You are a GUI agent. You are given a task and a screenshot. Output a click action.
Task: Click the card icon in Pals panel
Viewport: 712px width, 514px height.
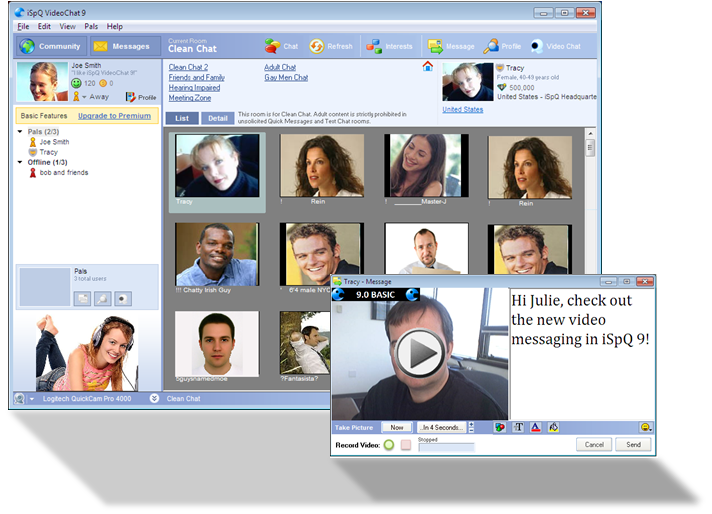[x=82, y=299]
